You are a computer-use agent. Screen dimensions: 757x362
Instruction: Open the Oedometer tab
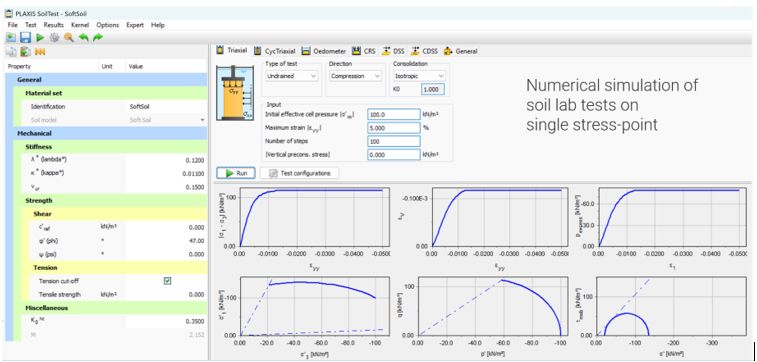pyautogui.click(x=323, y=51)
